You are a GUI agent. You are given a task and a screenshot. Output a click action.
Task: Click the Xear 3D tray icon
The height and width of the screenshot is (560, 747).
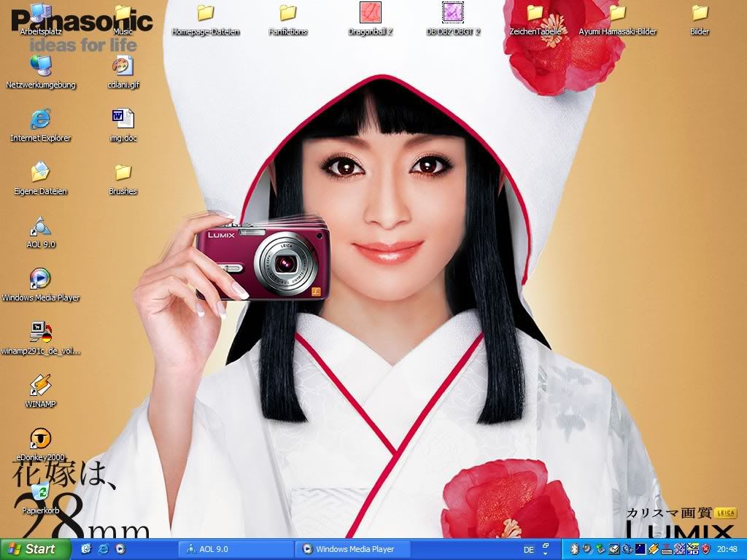[x=693, y=549]
